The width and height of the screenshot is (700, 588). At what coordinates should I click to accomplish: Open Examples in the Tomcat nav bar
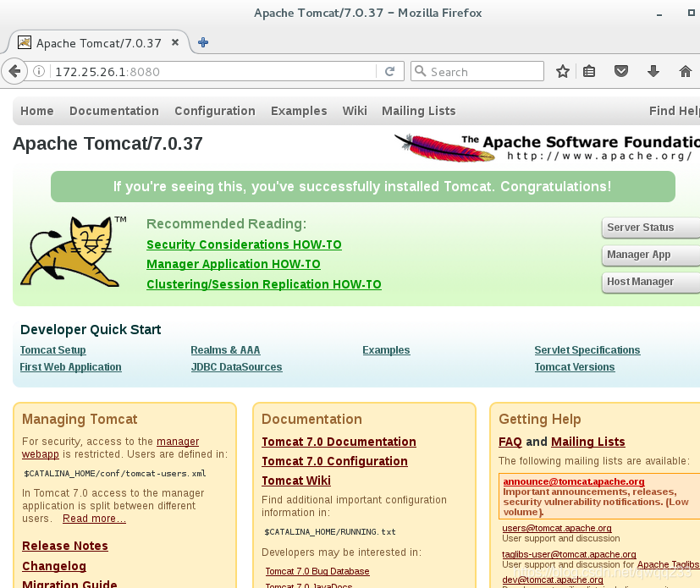point(299,111)
